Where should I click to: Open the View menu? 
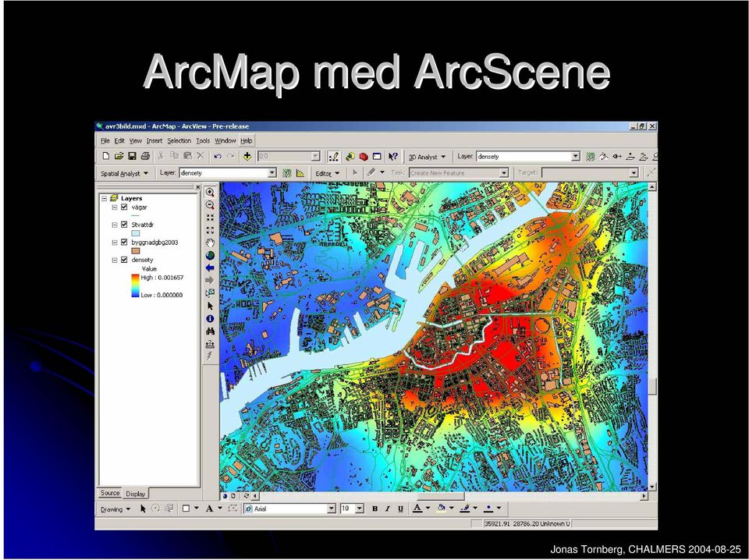136,141
